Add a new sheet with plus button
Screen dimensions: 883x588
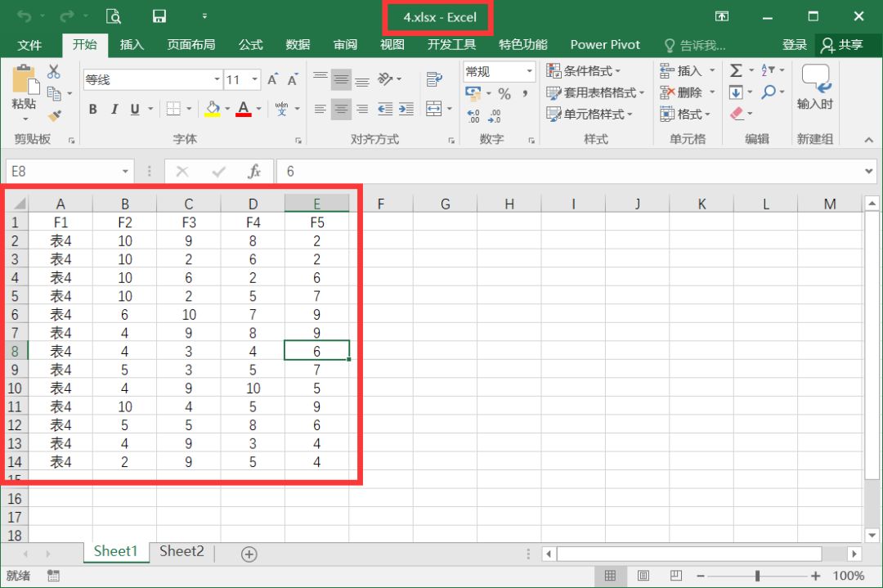click(x=249, y=554)
